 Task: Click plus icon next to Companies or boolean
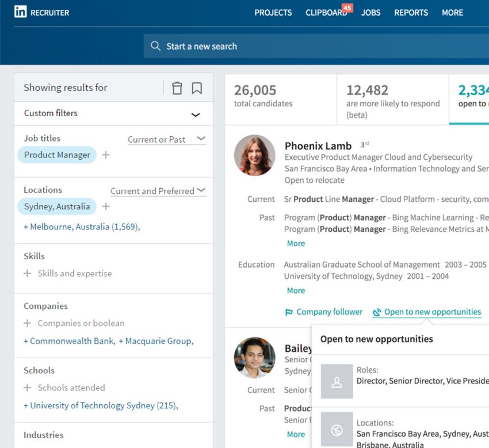tap(28, 323)
